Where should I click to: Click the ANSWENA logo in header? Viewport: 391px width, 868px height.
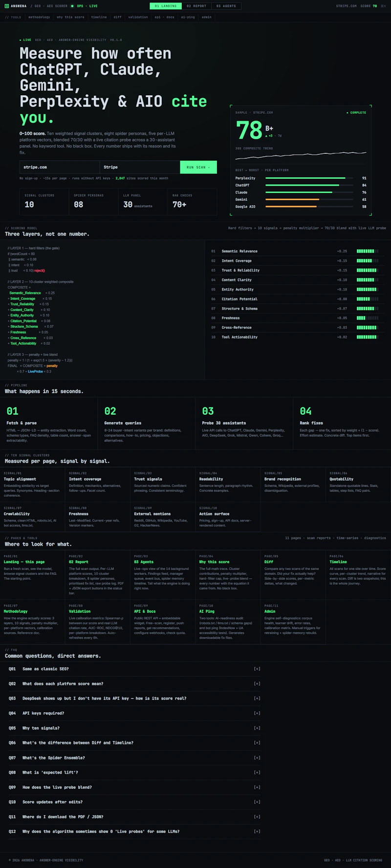(x=16, y=6)
